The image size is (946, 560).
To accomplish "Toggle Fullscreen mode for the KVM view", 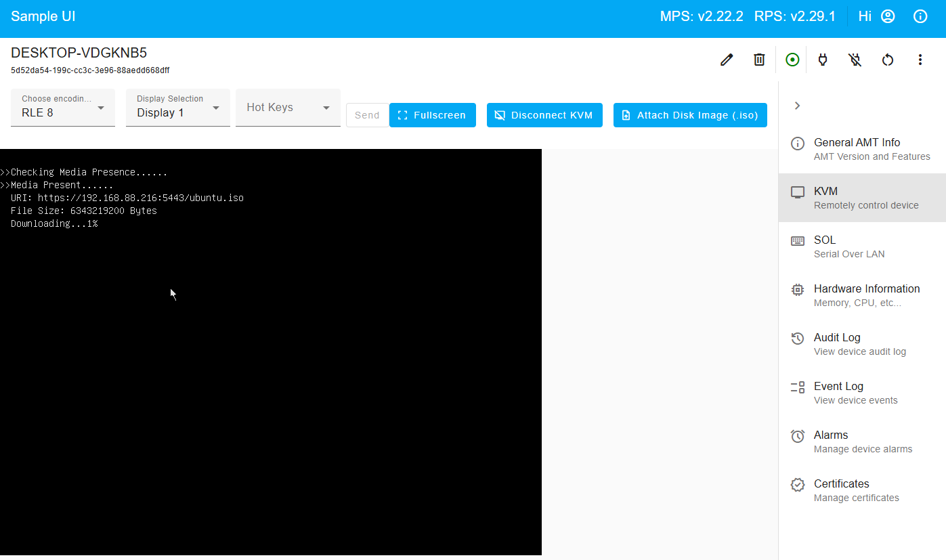I will point(432,115).
